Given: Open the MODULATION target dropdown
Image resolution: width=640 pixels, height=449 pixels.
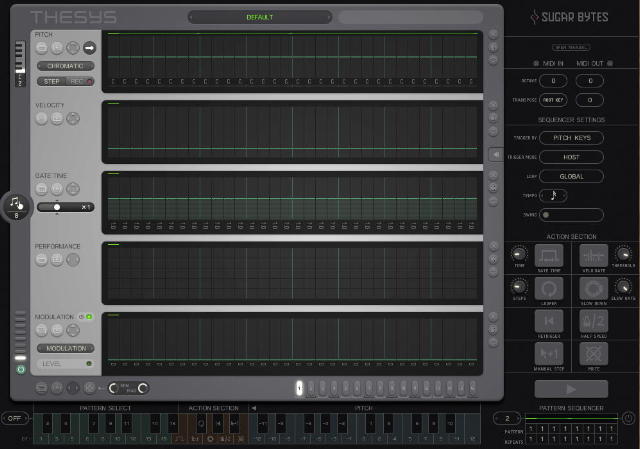Looking at the screenshot, I should [66, 348].
